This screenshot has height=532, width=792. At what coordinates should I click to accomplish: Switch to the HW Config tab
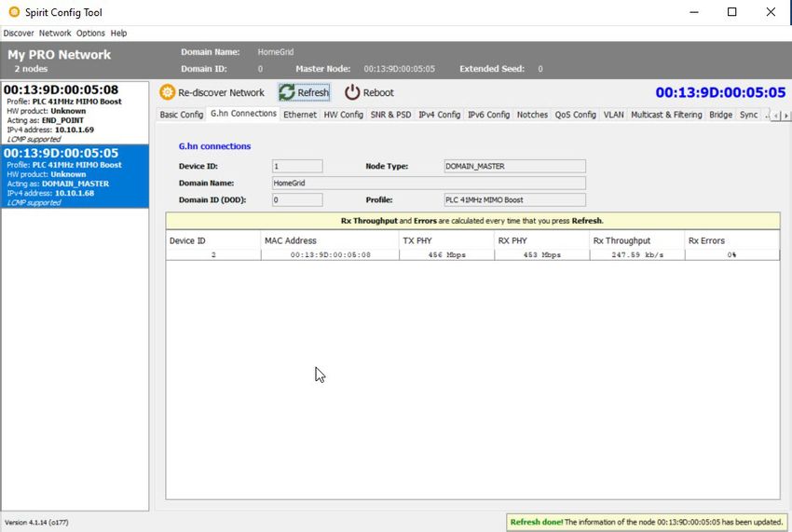pyautogui.click(x=344, y=115)
